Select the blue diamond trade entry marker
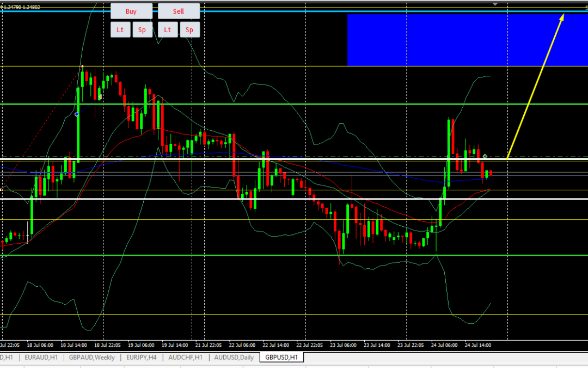Screen dimensions: 588x368 [x=77, y=114]
